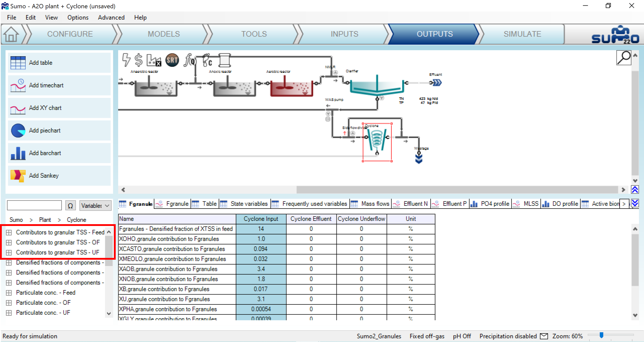
Task: Click the carbon footprint icon
Action: pyautogui.click(x=207, y=60)
